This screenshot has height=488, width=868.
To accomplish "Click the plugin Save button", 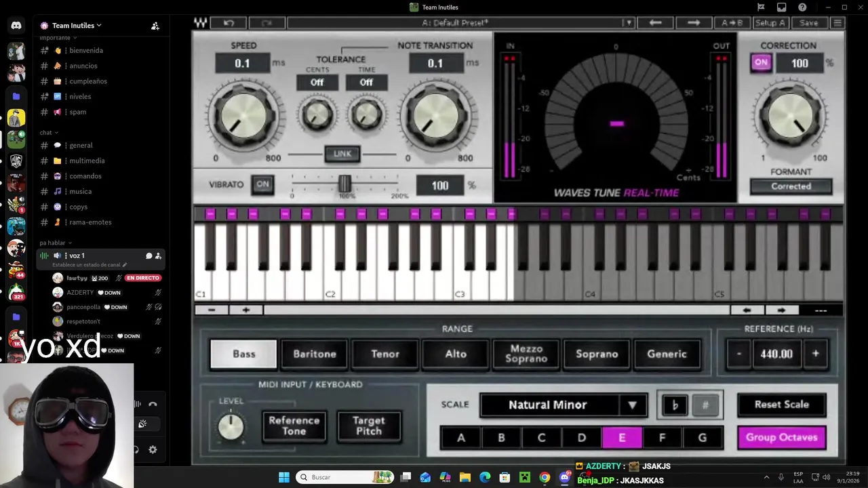I will (808, 23).
